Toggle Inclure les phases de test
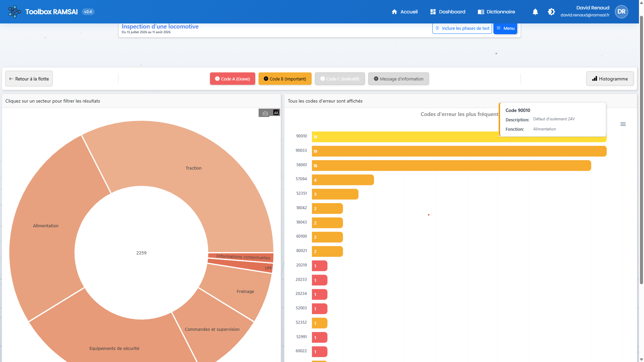644x362 pixels. (x=462, y=28)
